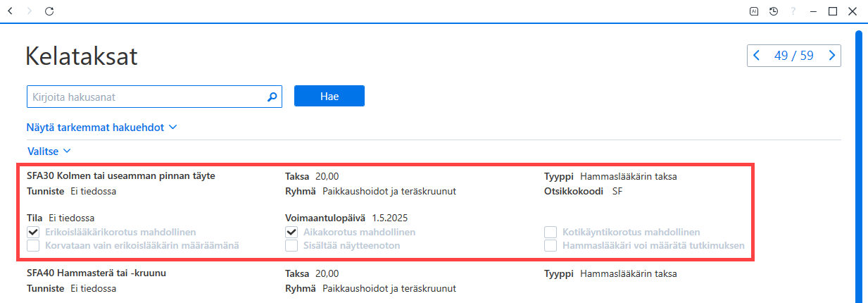The image size is (868, 303).
Task: Toggle Erikoislääkärikorotus mahdollinen checkbox
Action: pyautogui.click(x=32, y=232)
